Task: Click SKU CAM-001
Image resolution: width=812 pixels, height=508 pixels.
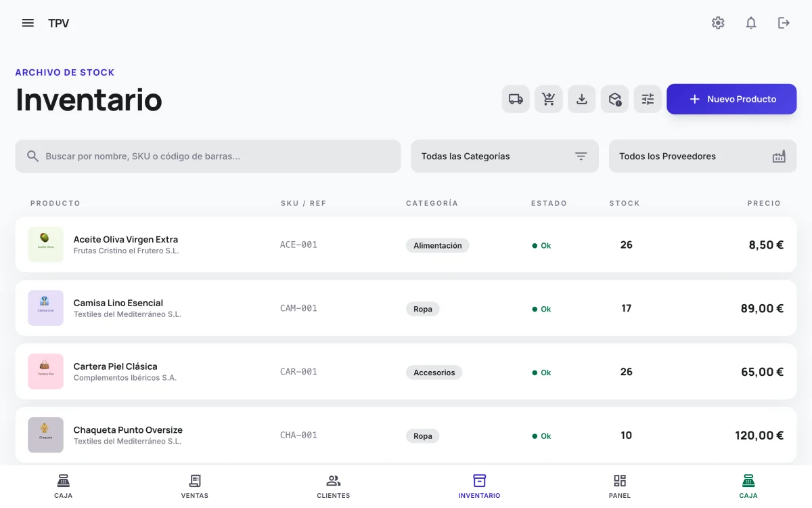Action: tap(298, 308)
